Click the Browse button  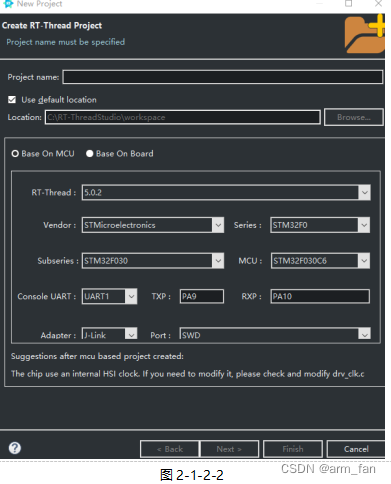coord(353,117)
